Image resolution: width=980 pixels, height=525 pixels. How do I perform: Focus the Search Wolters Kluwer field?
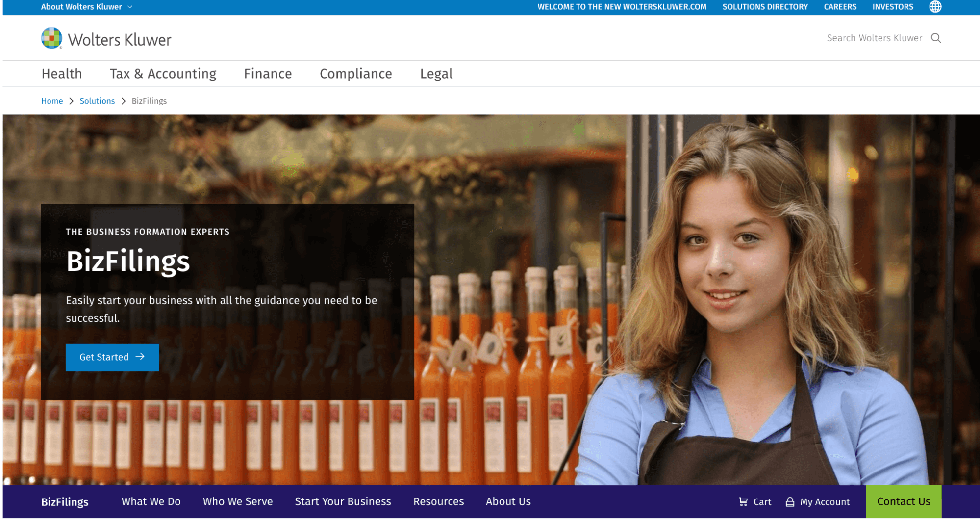click(874, 38)
